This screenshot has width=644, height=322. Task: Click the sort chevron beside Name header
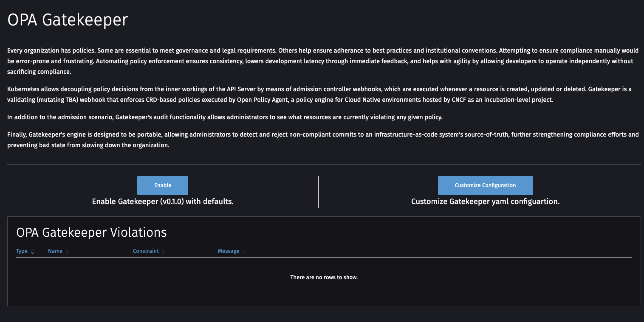pos(67,251)
